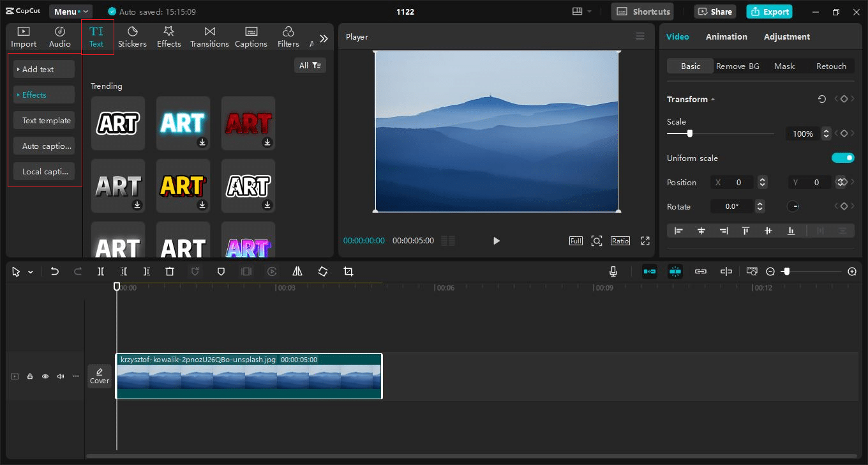This screenshot has width=868, height=465.
Task: Select the Mirror tool in the timeline toolbar
Action: 297,271
